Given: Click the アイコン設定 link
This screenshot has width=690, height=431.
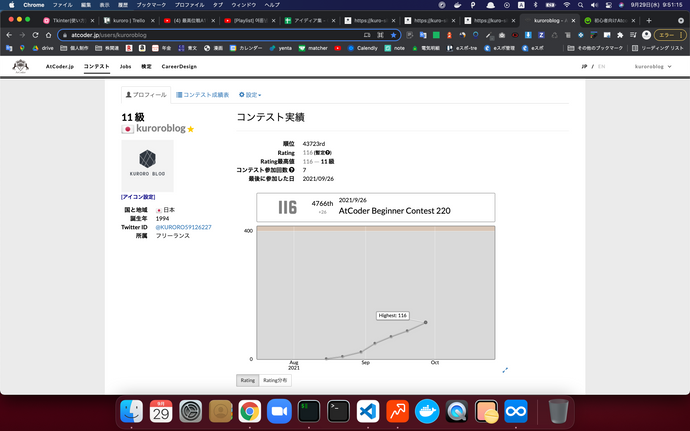Looking at the screenshot, I should pyautogui.click(x=138, y=197).
